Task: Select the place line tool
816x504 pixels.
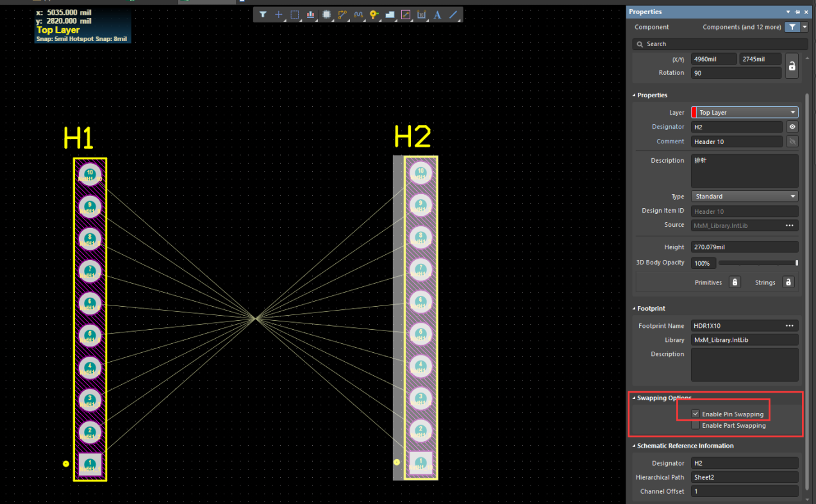Action: 453,14
